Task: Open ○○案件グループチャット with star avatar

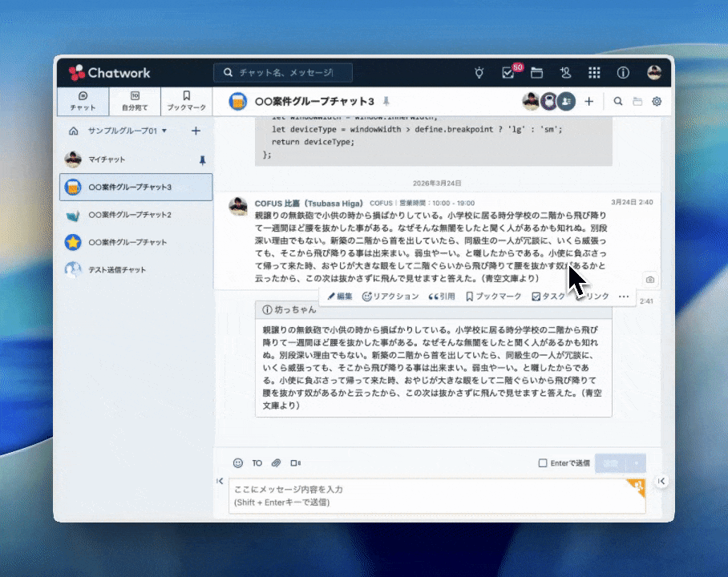Action: click(135, 242)
